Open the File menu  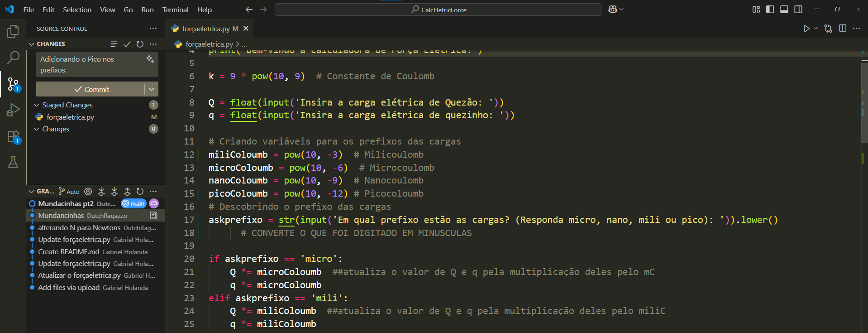click(29, 10)
